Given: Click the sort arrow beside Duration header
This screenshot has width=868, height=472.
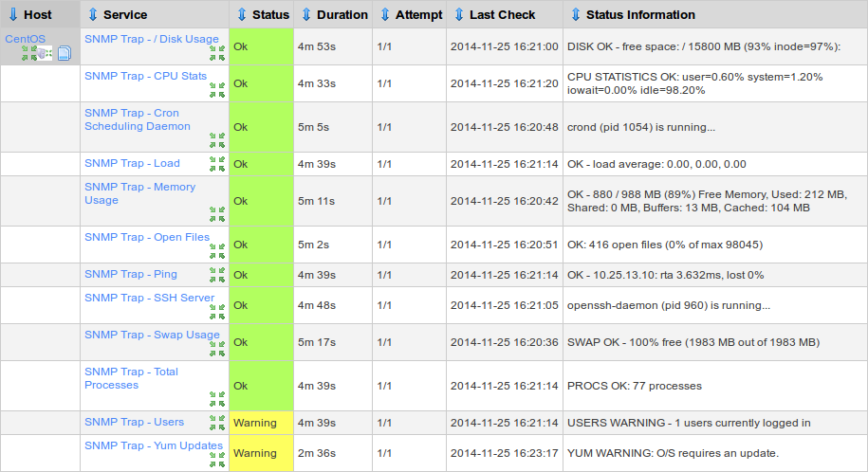Looking at the screenshot, I should (x=306, y=15).
